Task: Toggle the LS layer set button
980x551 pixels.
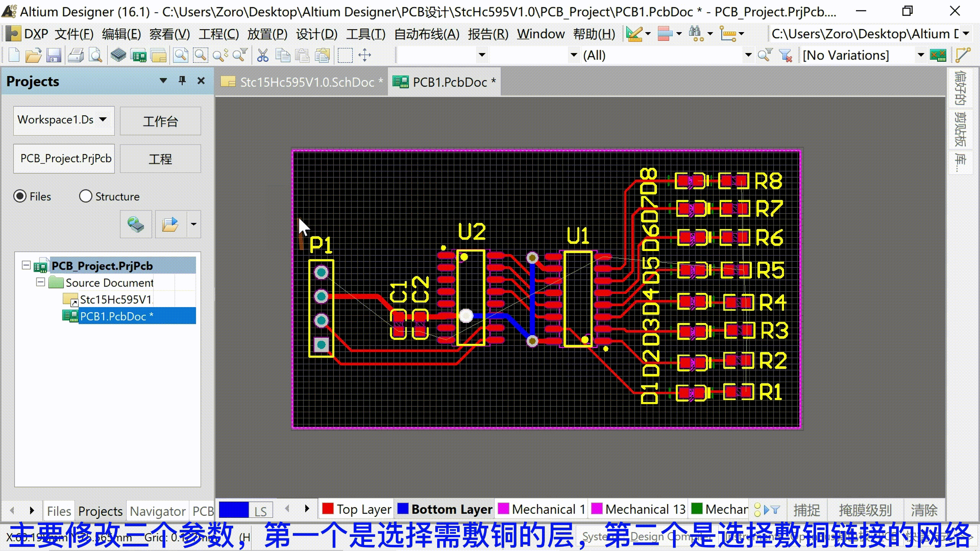Action: click(260, 511)
